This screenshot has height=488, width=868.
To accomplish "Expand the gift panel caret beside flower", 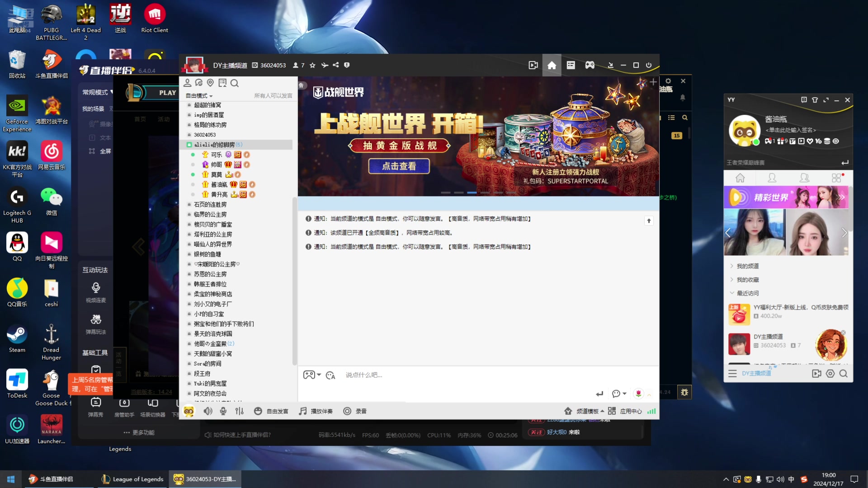I will click(649, 394).
